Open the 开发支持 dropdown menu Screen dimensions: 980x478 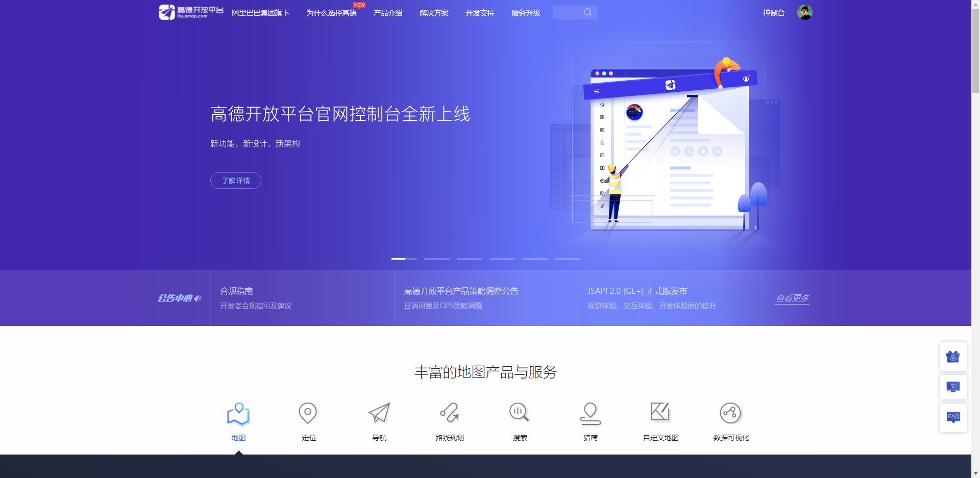tap(479, 13)
